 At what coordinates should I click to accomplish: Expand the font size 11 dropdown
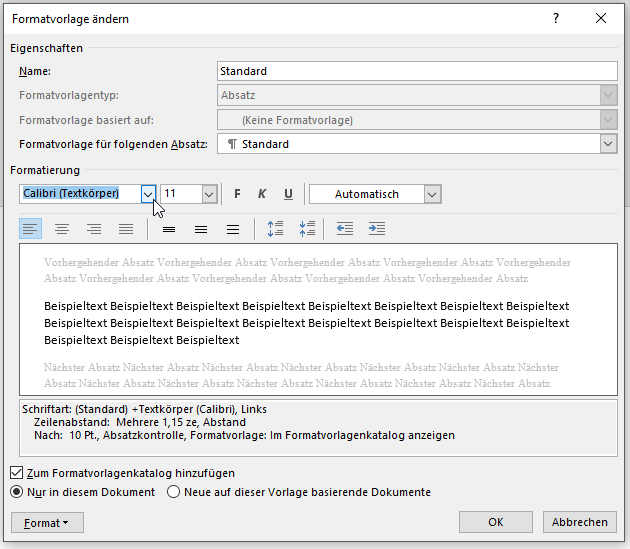pyautogui.click(x=209, y=194)
